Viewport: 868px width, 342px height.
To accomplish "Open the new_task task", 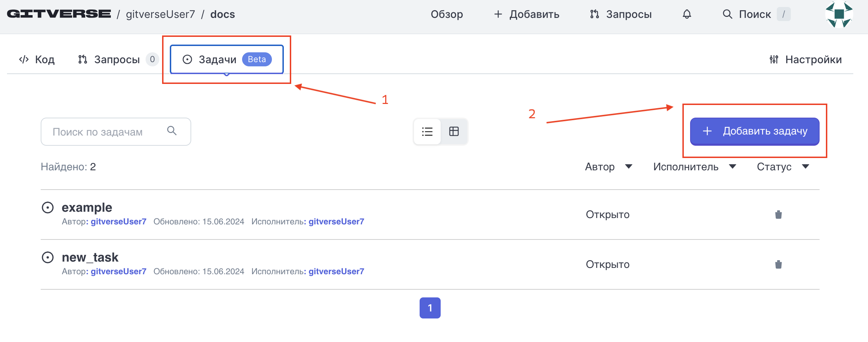I will 90,257.
